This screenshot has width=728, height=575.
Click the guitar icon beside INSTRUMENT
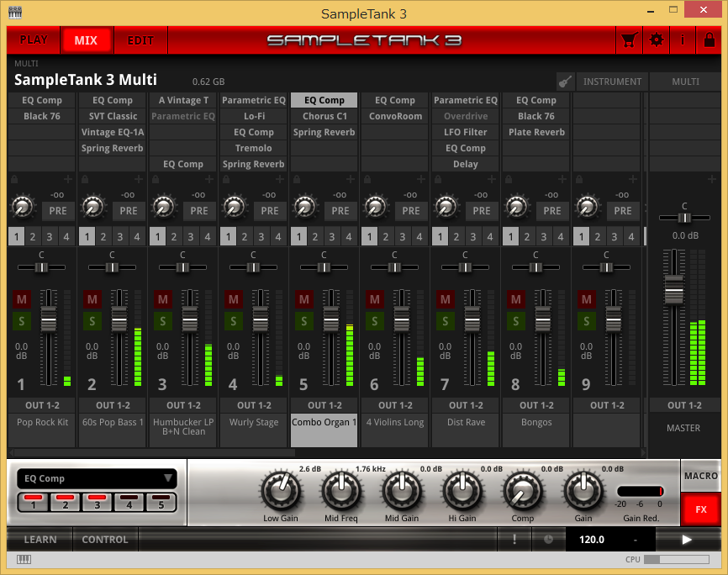[x=565, y=82]
